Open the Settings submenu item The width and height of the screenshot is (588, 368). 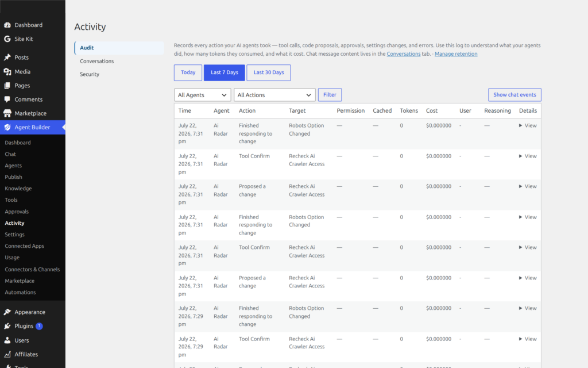pyautogui.click(x=14, y=235)
